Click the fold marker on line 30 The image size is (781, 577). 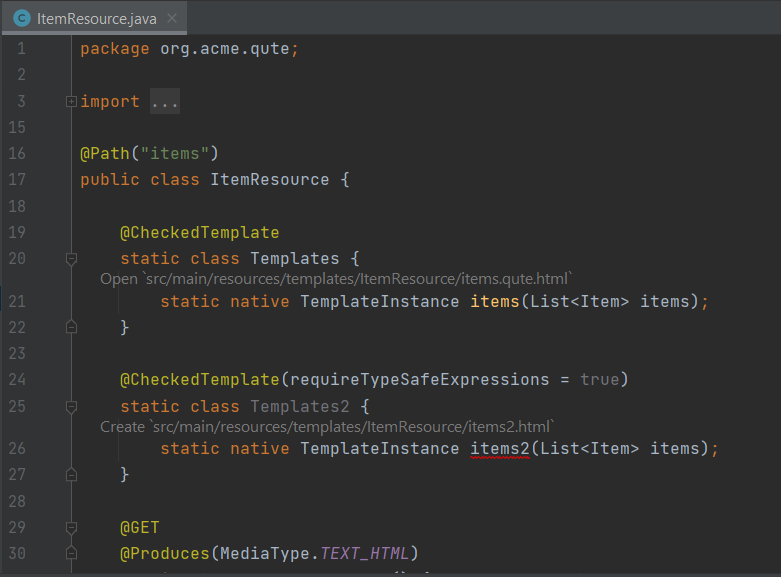(x=71, y=554)
